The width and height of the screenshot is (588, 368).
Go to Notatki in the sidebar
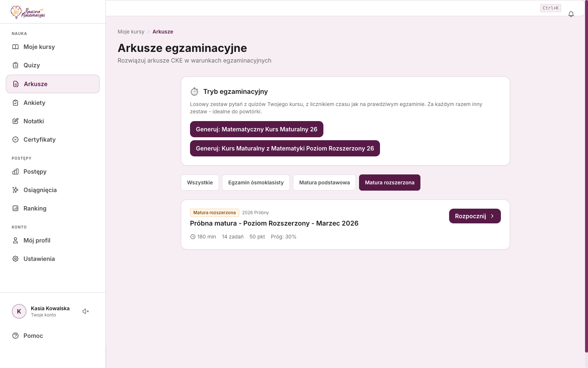coord(53,121)
